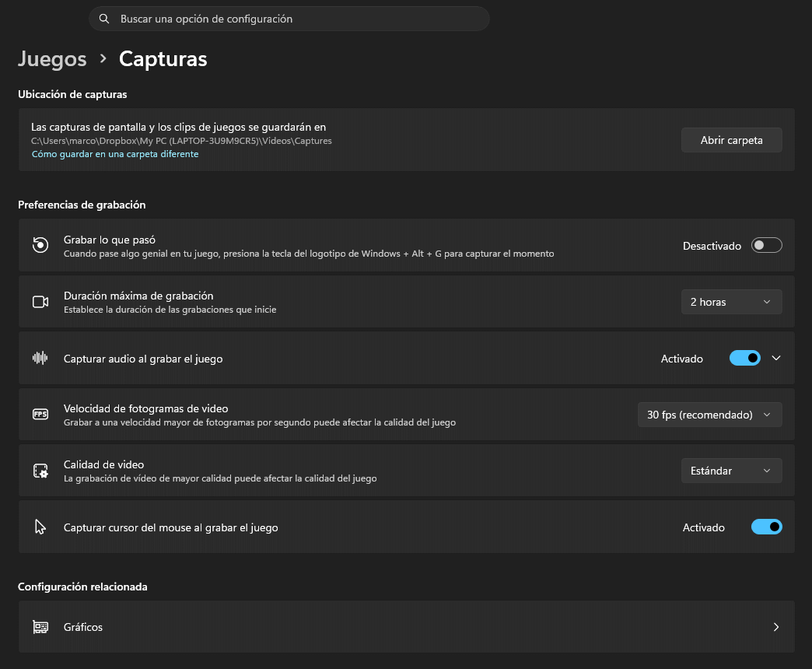Click the Gráficos graphics card icon

click(40, 627)
